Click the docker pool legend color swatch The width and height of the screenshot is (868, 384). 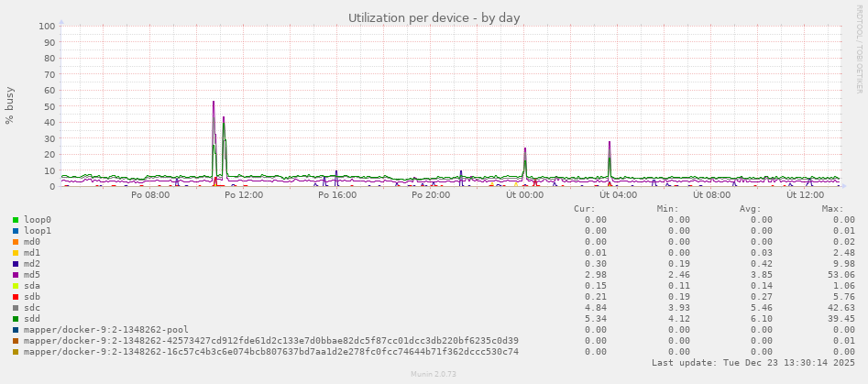coord(16,330)
